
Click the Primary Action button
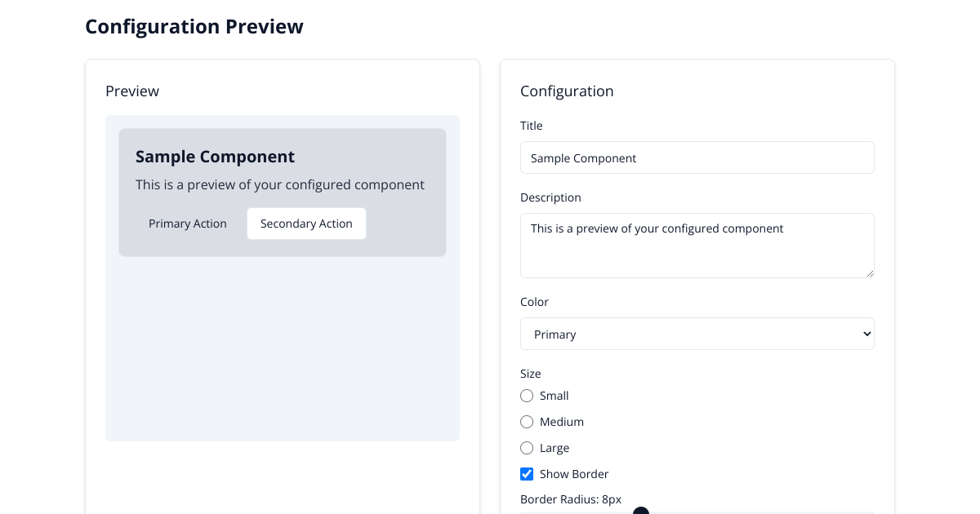pos(187,223)
